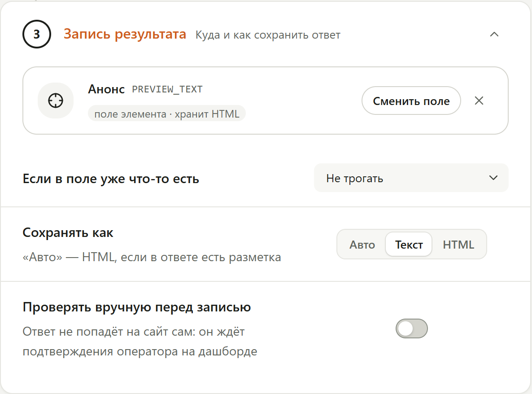Click the crosshair target icon beside Анонс
This screenshot has width=532, height=394.
[x=56, y=101]
